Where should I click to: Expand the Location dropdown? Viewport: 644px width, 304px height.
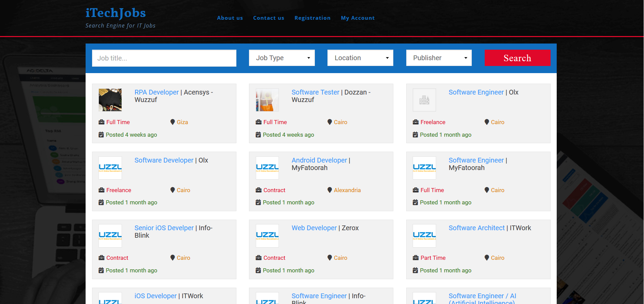pos(360,58)
